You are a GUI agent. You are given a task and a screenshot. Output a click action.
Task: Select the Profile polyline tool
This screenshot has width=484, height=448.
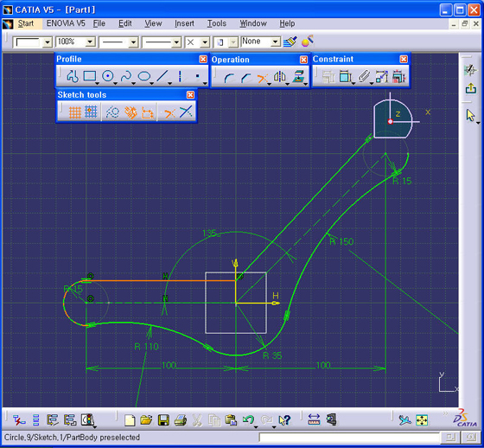(73, 76)
